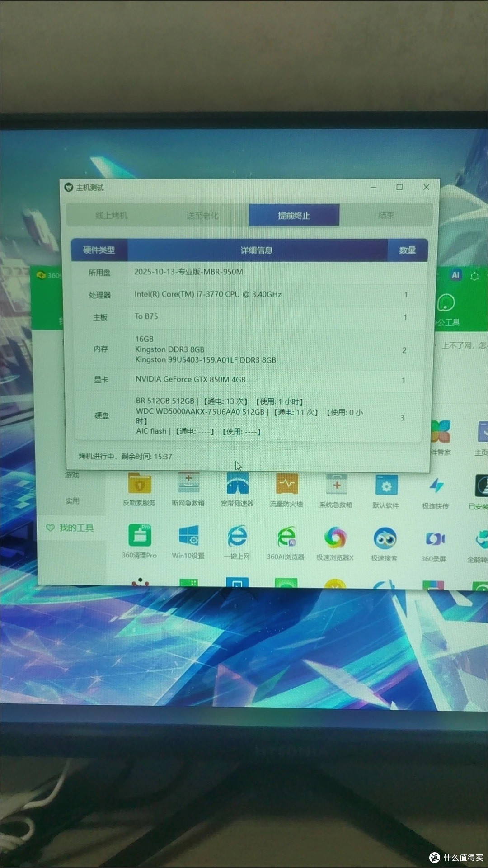488x868 pixels.
Task: Close the 主机测试 window
Action: [x=426, y=187]
